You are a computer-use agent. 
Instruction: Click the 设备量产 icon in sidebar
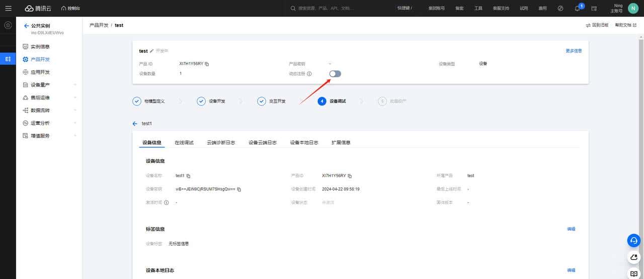[x=26, y=85]
